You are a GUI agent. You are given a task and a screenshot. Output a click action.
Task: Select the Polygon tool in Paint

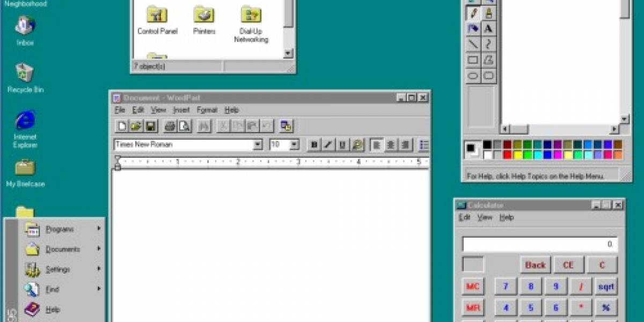pos(488,60)
